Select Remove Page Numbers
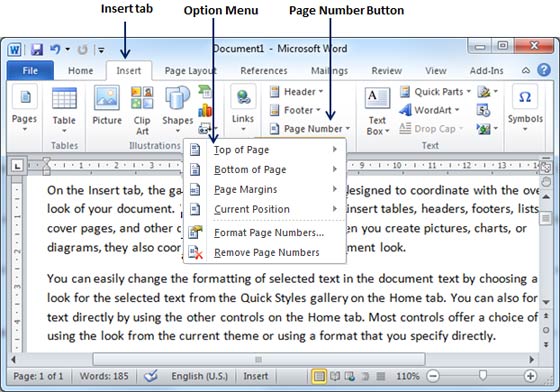 265,252
